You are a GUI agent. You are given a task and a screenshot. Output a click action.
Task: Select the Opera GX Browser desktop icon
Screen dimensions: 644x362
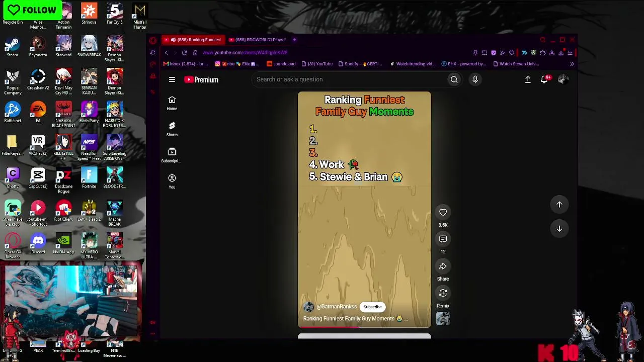point(13,246)
